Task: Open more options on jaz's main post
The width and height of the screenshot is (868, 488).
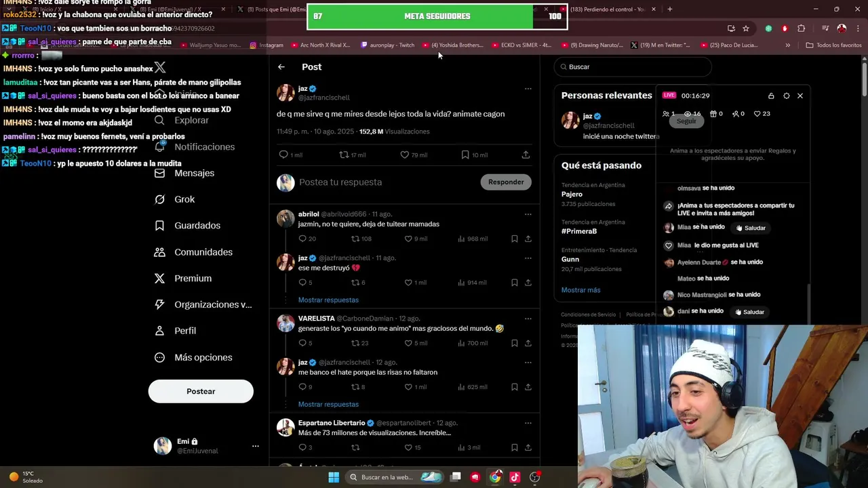Action: coord(528,89)
